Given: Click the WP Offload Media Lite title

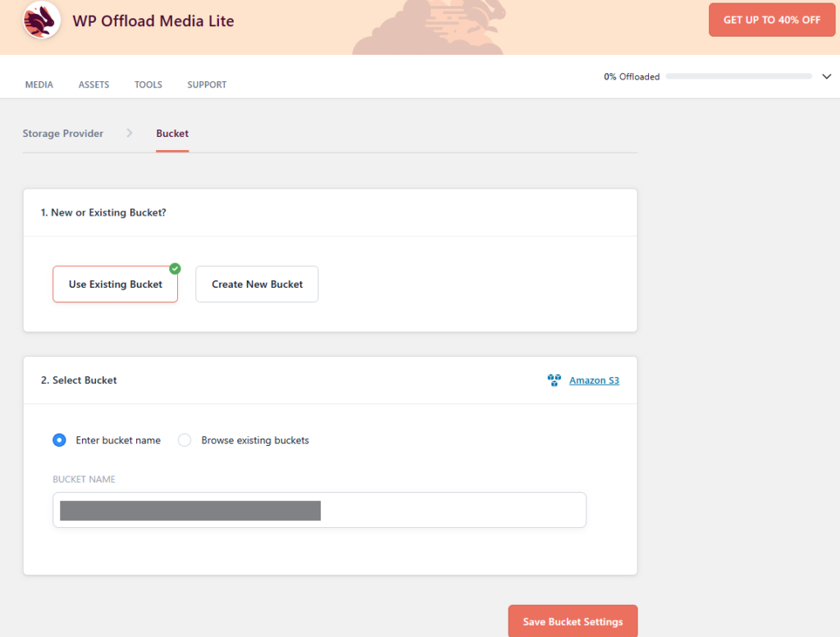Looking at the screenshot, I should point(153,20).
